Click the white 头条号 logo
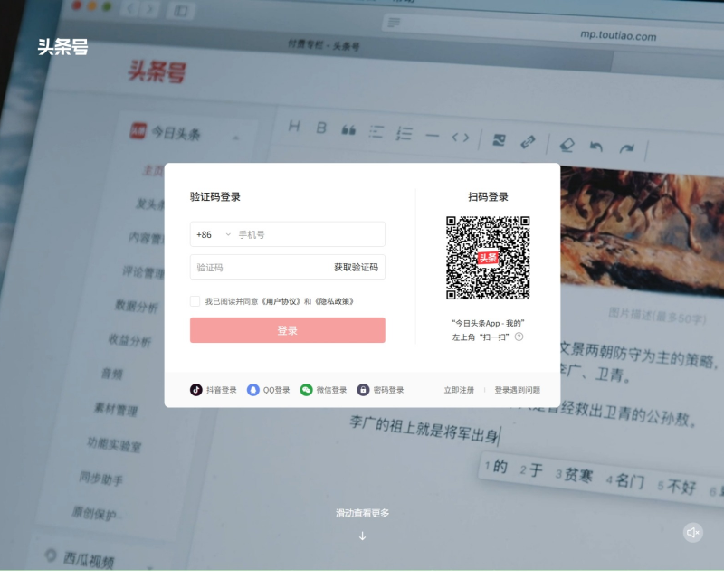Image resolution: width=724 pixels, height=588 pixels. click(62, 47)
